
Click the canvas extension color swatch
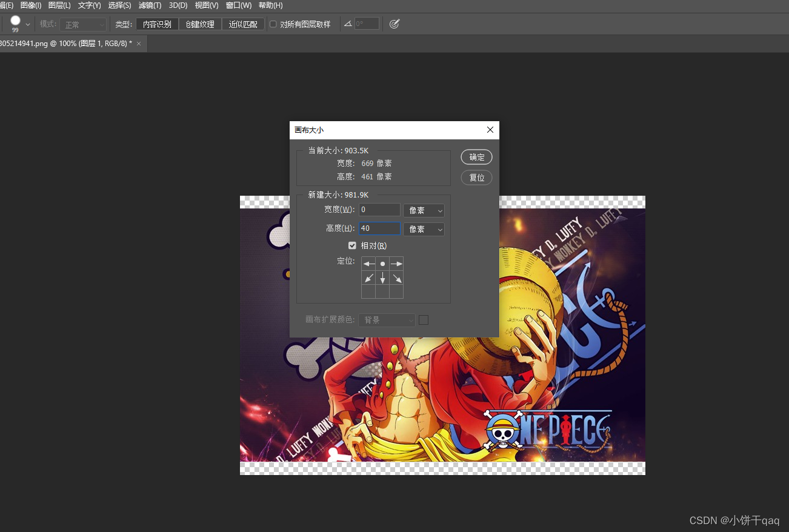point(424,320)
